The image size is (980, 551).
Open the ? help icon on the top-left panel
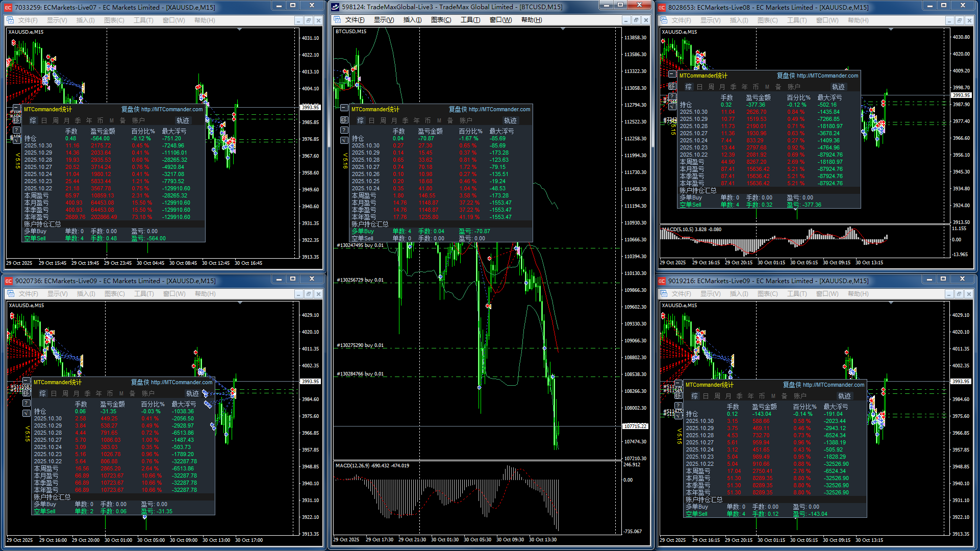(x=17, y=130)
